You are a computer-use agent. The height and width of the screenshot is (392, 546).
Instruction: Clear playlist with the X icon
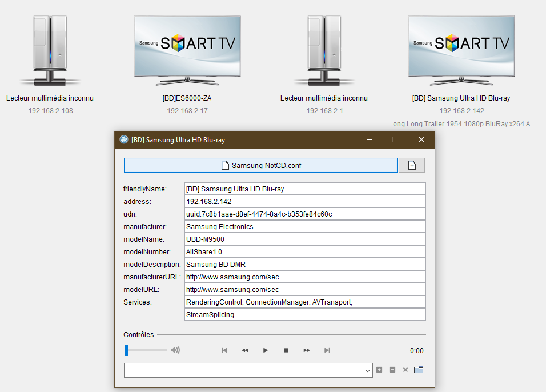406,370
